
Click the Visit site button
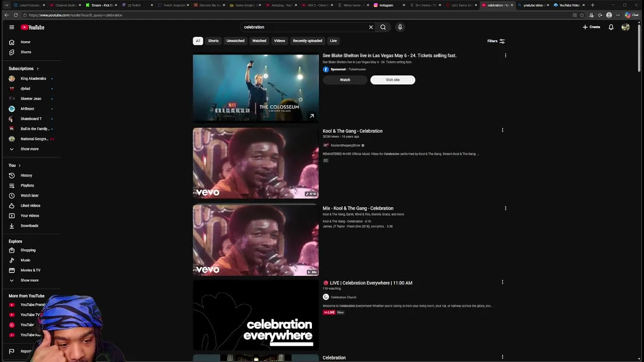tap(392, 79)
